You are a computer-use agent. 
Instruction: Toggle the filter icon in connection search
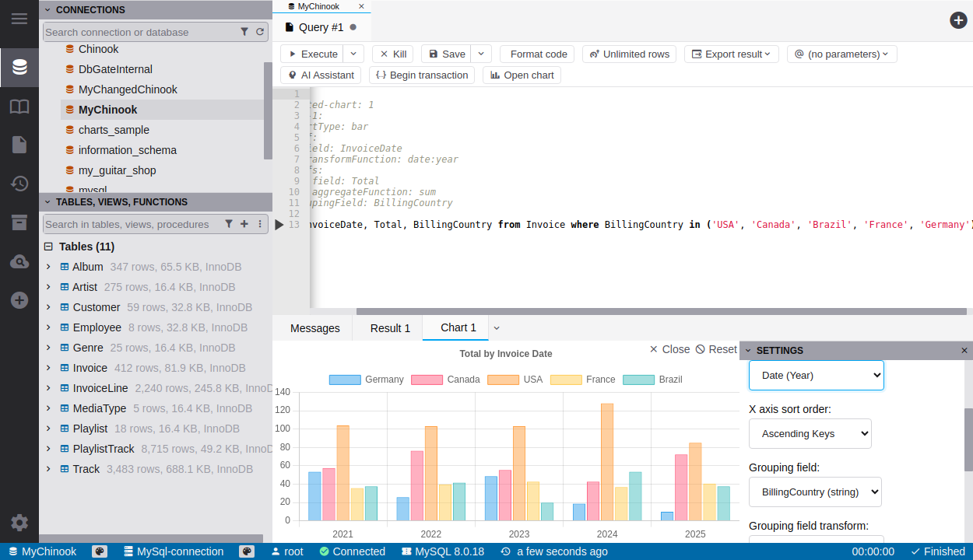(x=244, y=32)
